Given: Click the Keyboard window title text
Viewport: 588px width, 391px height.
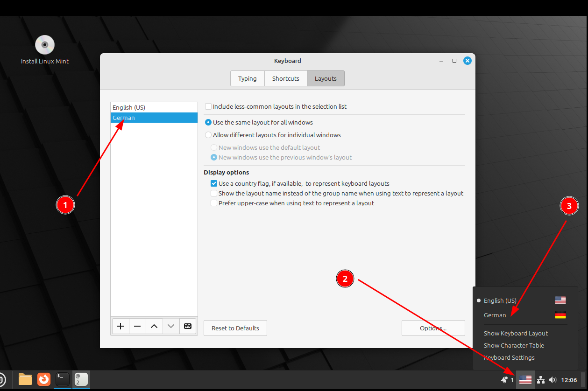Looking at the screenshot, I should [x=288, y=61].
